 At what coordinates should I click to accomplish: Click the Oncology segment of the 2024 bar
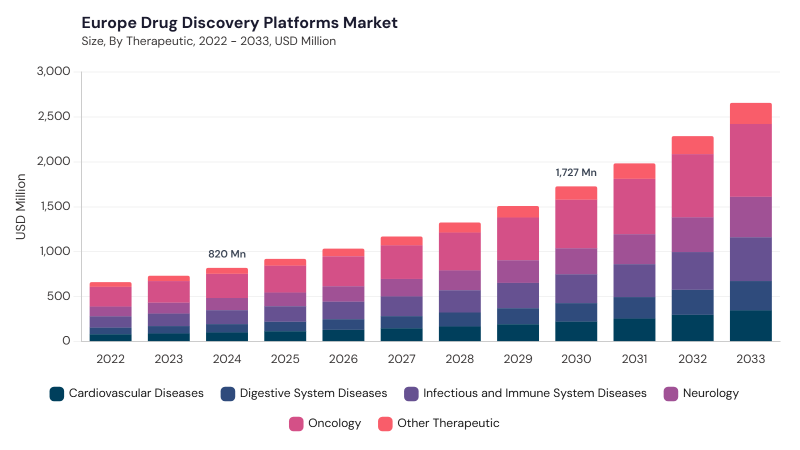pyautogui.click(x=227, y=286)
